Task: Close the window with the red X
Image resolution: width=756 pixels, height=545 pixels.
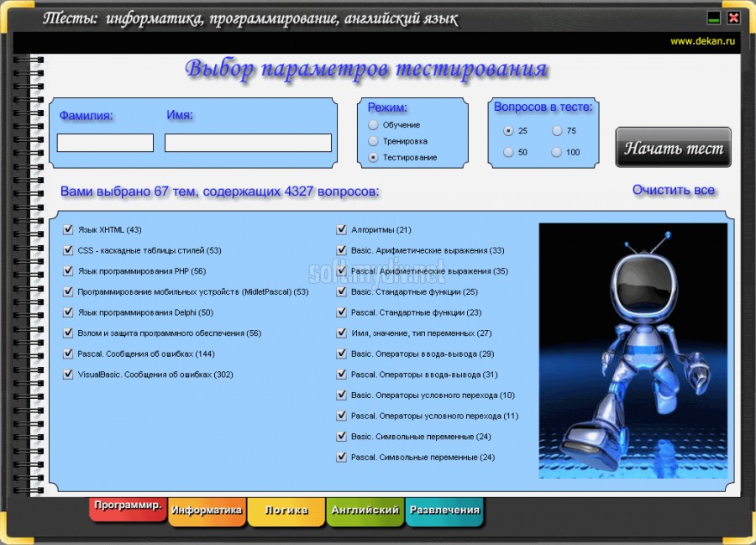Action: [x=733, y=18]
